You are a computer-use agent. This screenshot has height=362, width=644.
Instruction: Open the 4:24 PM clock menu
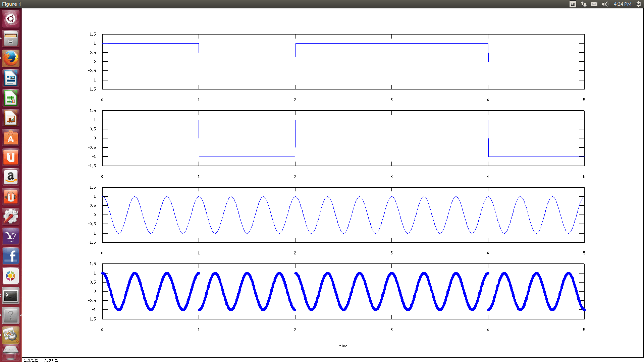pos(623,4)
